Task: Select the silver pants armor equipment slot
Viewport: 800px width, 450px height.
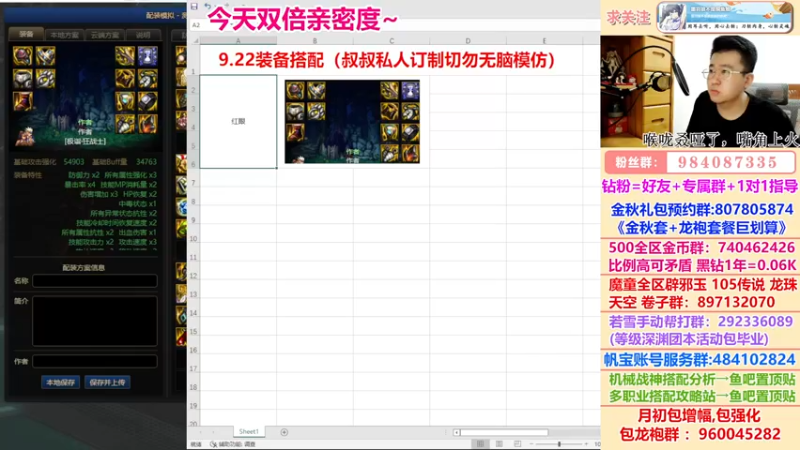Action: click(22, 79)
